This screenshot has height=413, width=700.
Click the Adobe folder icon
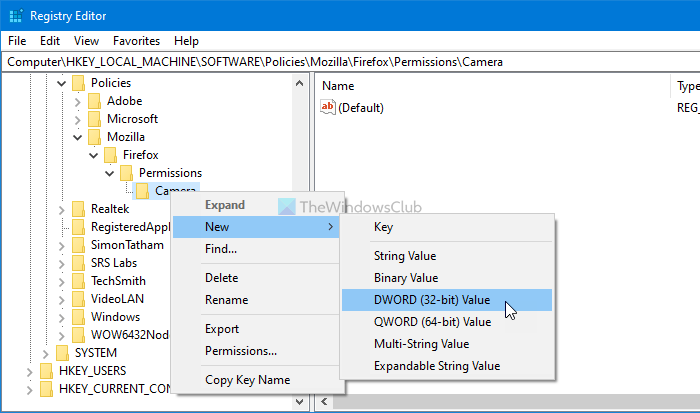(94, 101)
